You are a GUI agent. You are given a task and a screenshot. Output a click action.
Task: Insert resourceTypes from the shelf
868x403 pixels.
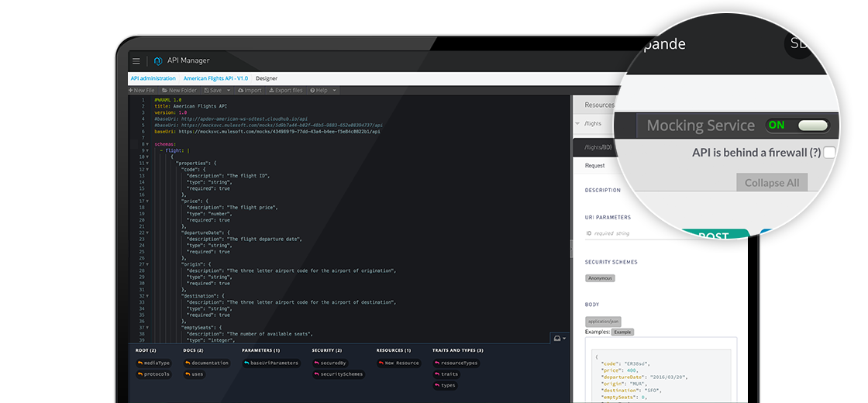456,363
